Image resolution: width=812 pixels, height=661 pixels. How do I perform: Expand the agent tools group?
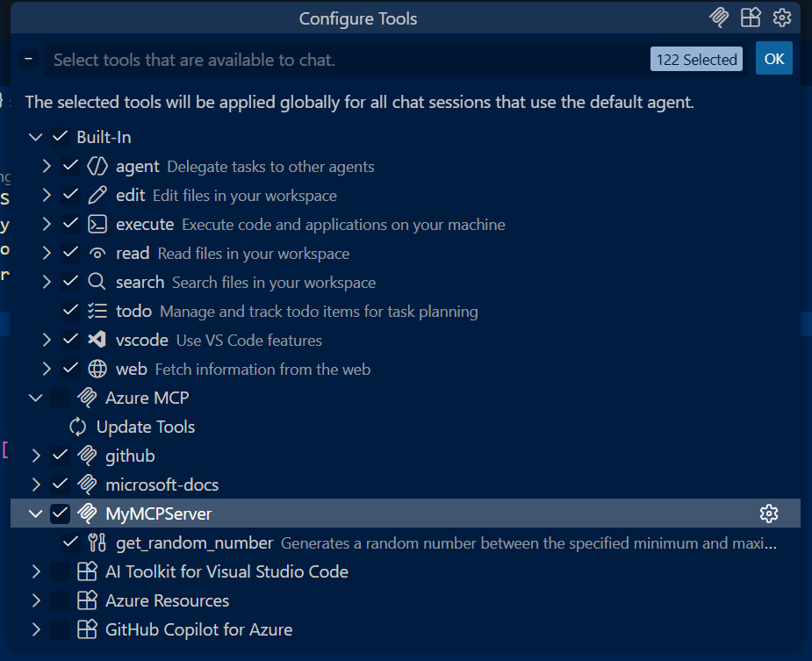click(x=46, y=166)
